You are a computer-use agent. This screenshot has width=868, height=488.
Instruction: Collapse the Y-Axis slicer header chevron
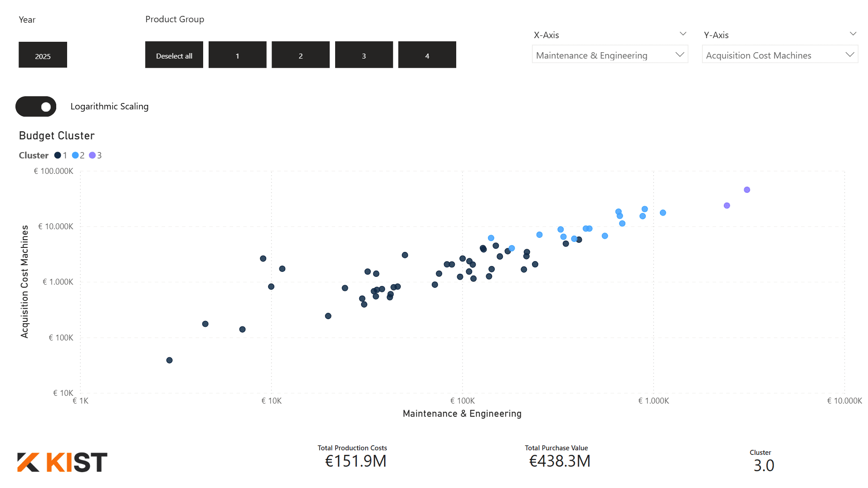(853, 34)
